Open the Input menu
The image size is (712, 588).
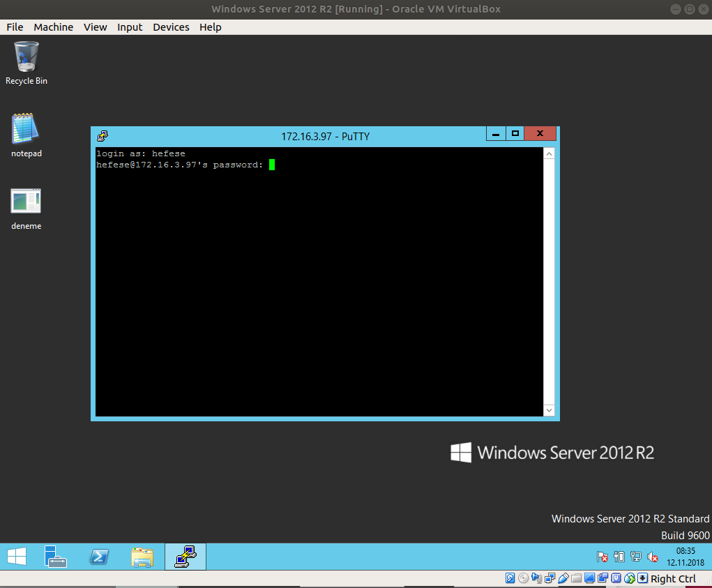130,27
